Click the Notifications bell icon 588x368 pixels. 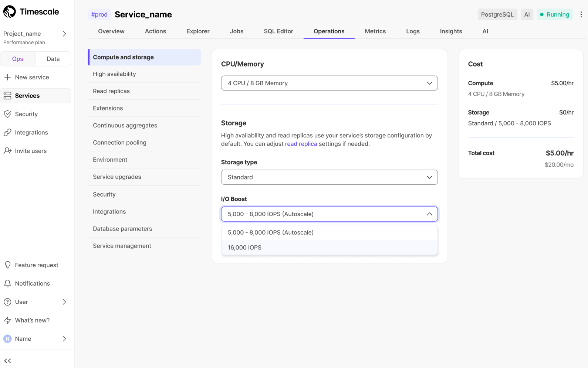click(x=7, y=283)
